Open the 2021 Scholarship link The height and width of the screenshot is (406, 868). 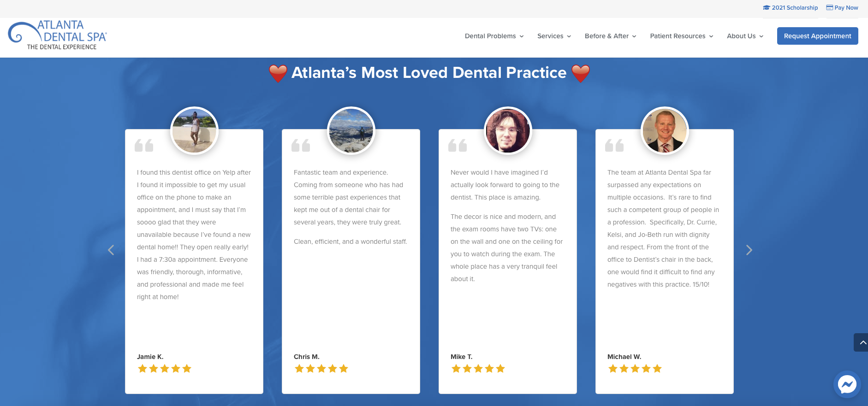click(791, 8)
